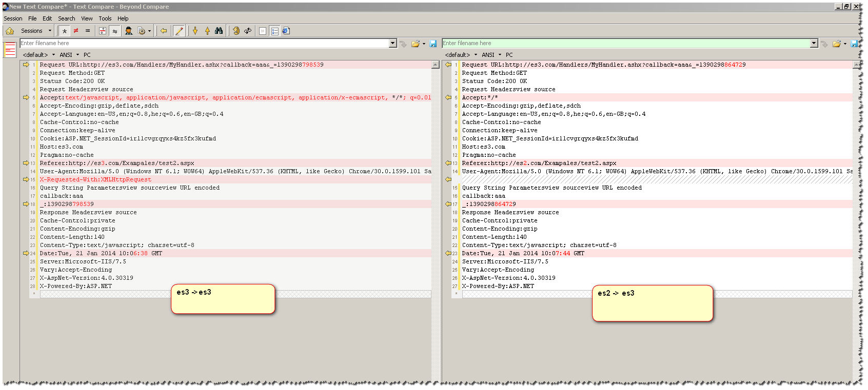Expand right filename history dropdown
Image resolution: width=868 pixels, height=390 pixels.
point(814,44)
